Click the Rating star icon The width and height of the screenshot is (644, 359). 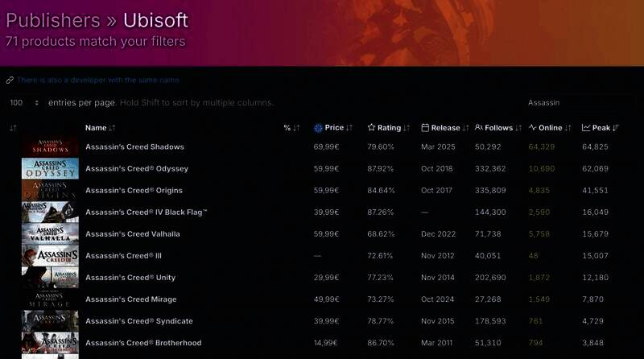(371, 128)
